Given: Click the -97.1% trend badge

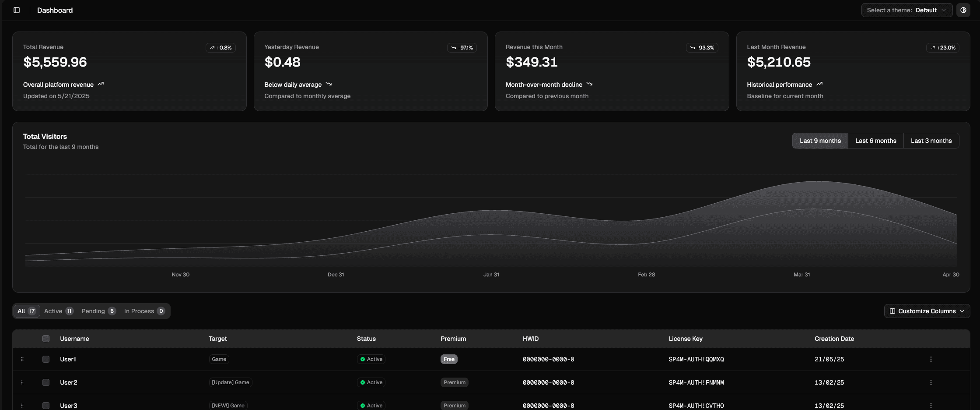Looking at the screenshot, I should pyautogui.click(x=462, y=48).
